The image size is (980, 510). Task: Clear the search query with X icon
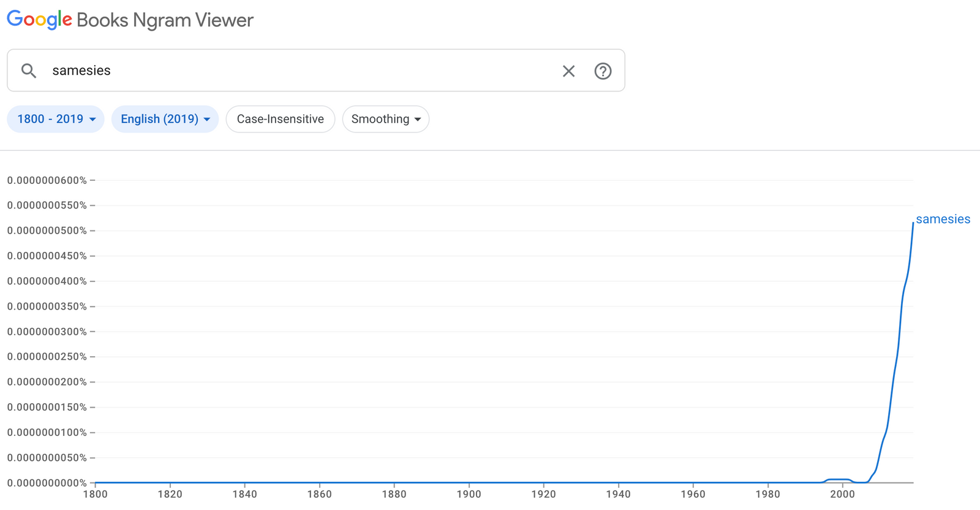coord(568,71)
